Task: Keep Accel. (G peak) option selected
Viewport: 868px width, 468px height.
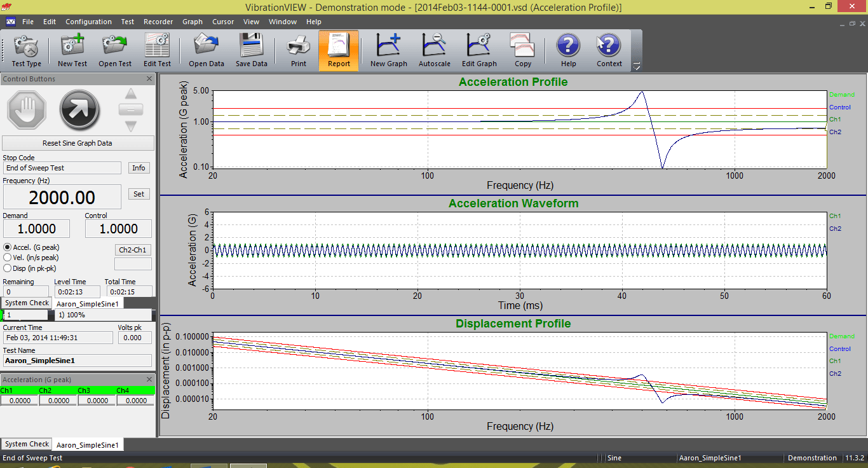Action: pos(6,247)
